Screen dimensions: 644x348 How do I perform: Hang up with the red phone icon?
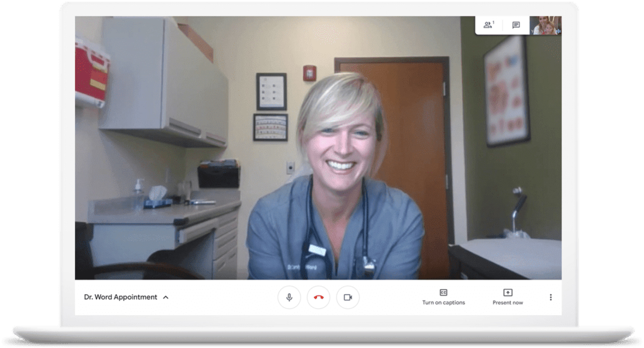(x=318, y=297)
